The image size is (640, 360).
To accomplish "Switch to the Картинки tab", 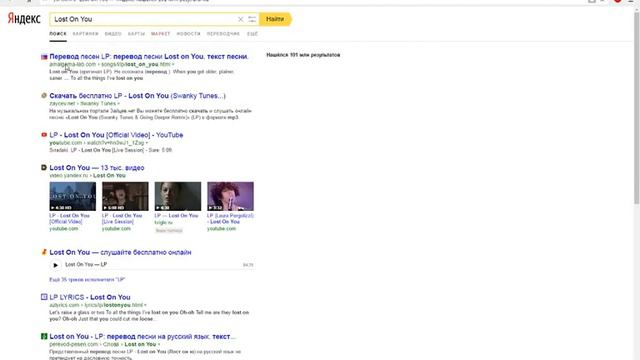I will pyautogui.click(x=86, y=34).
